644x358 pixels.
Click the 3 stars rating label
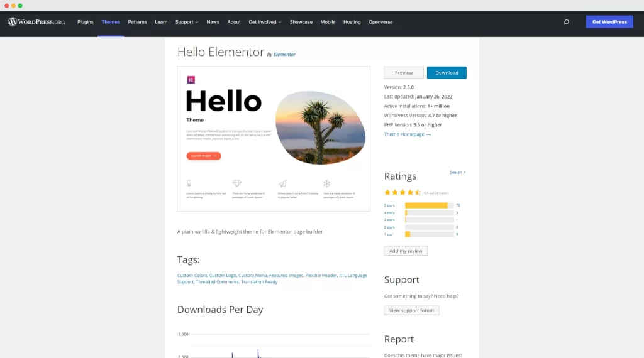(389, 220)
